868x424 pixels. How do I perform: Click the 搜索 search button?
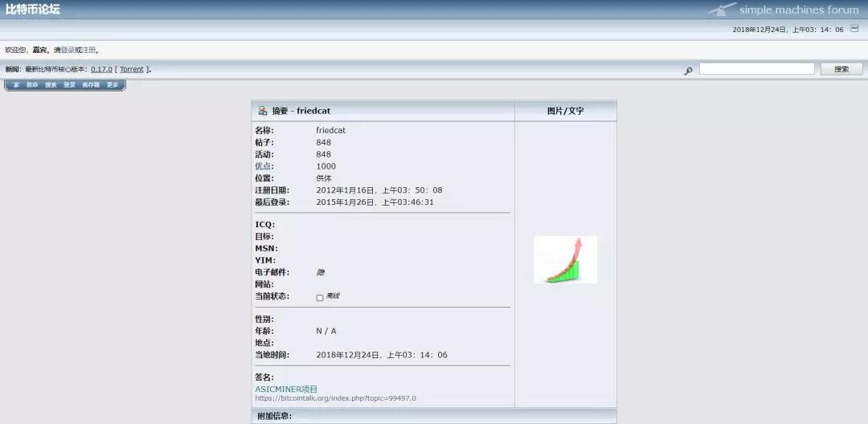[x=841, y=69]
